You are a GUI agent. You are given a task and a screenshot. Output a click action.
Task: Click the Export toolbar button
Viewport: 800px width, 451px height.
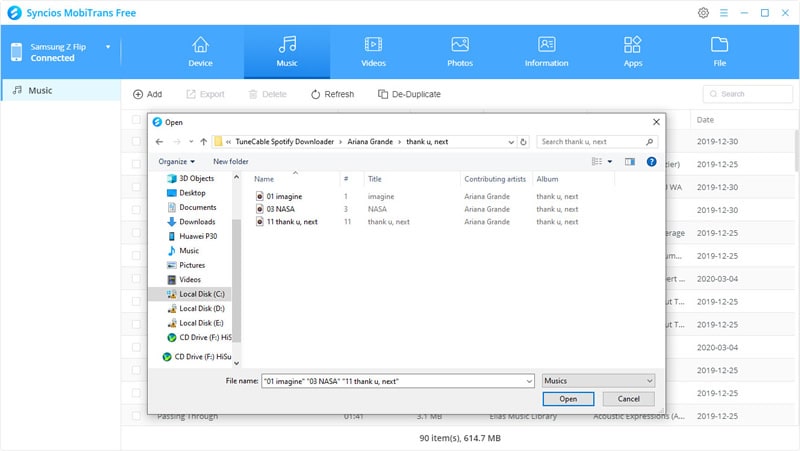point(205,94)
